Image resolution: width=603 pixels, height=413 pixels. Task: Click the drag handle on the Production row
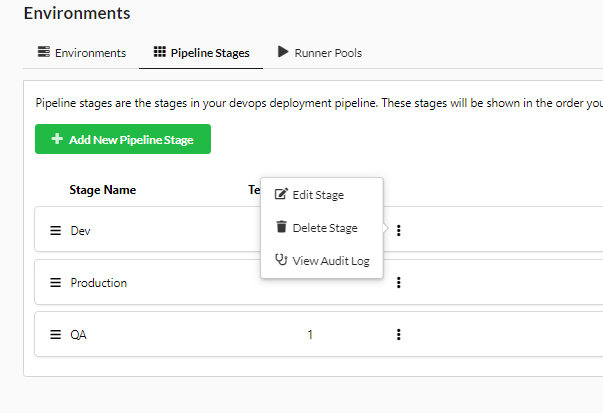pos(56,283)
